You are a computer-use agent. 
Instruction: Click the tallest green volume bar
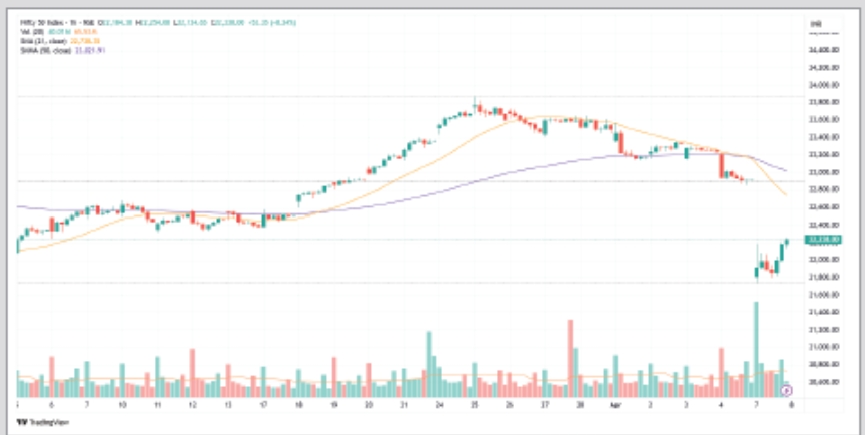(x=756, y=350)
